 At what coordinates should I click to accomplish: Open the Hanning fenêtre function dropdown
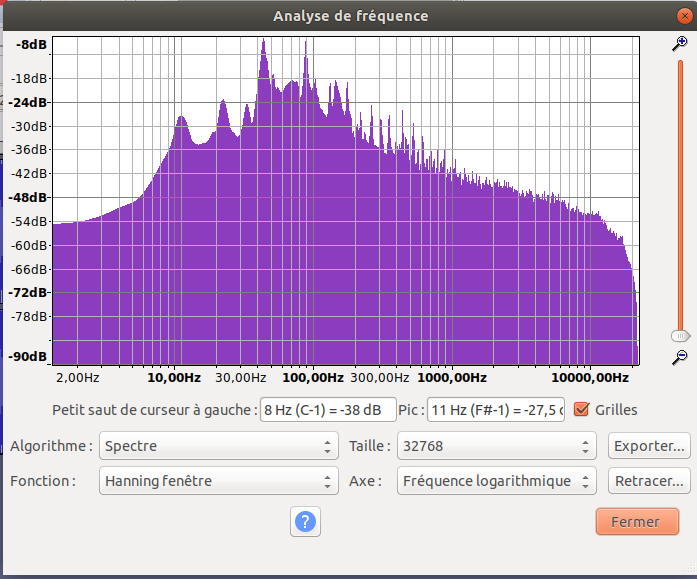click(x=219, y=481)
